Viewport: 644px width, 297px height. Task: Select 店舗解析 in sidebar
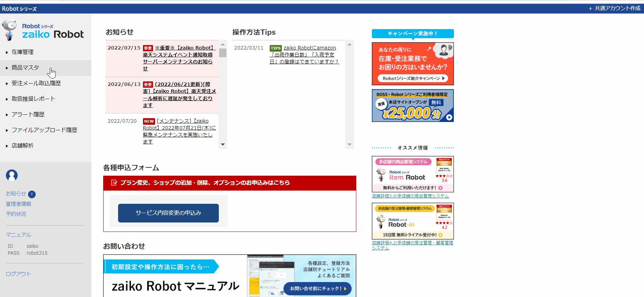click(23, 146)
